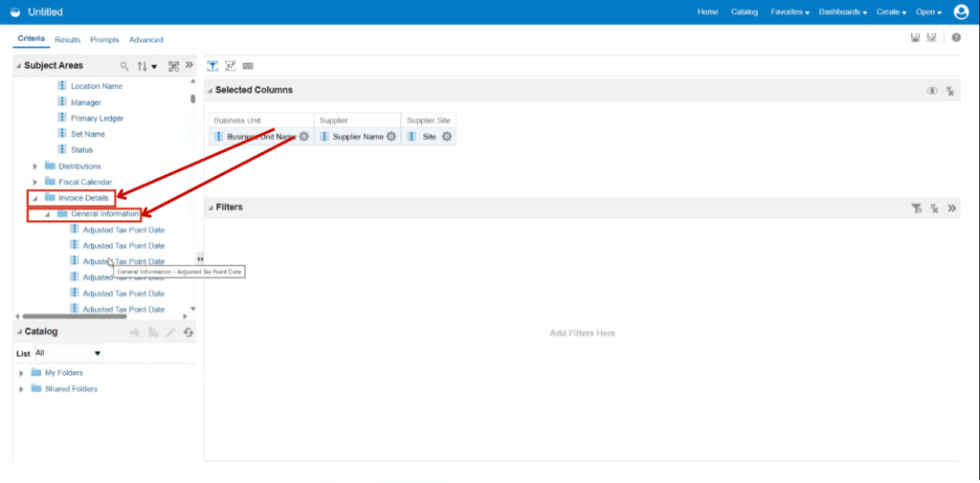This screenshot has width=980, height=483.
Task: Click the filter icon in Filters header
Action: (916, 209)
